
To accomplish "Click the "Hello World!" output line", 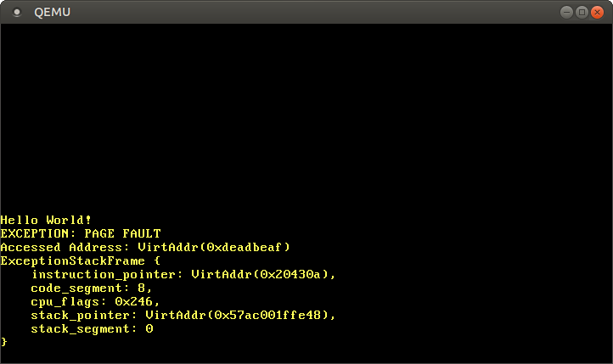I will [x=46, y=220].
